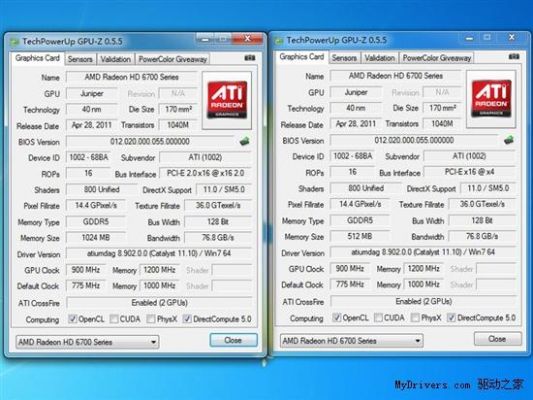Click Driver Version field in right window
This screenshot has width=533, height=400.
click(423, 252)
